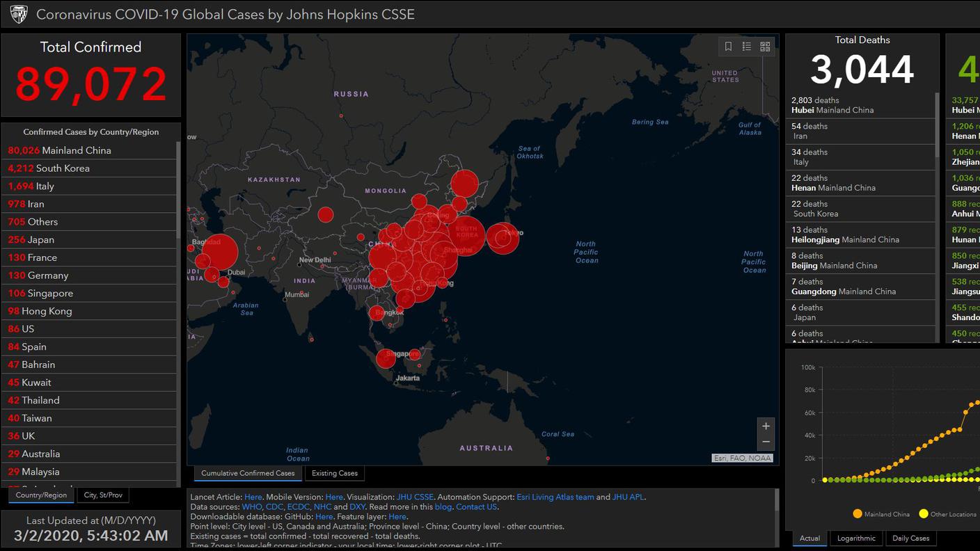Select the 80,026 Mainland China row
The width and height of the screenshot is (980, 551).
point(90,150)
